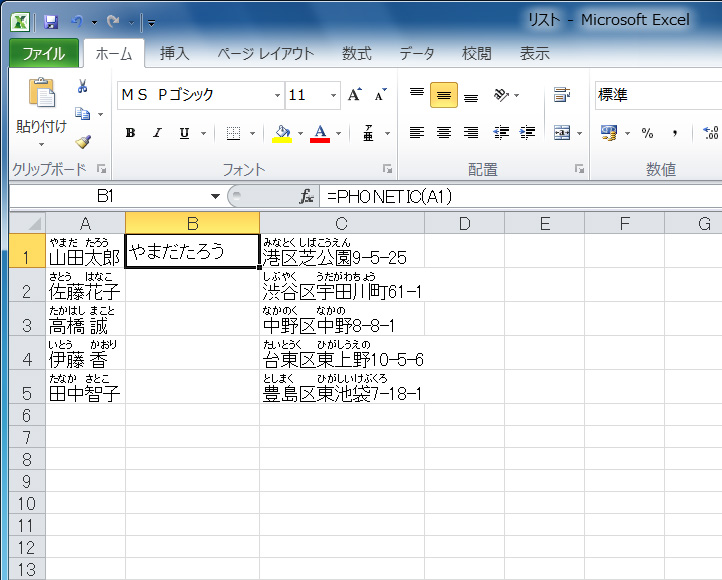This screenshot has width=722, height=580.
Task: Open the 数式 ribbon tab
Action: (x=356, y=54)
